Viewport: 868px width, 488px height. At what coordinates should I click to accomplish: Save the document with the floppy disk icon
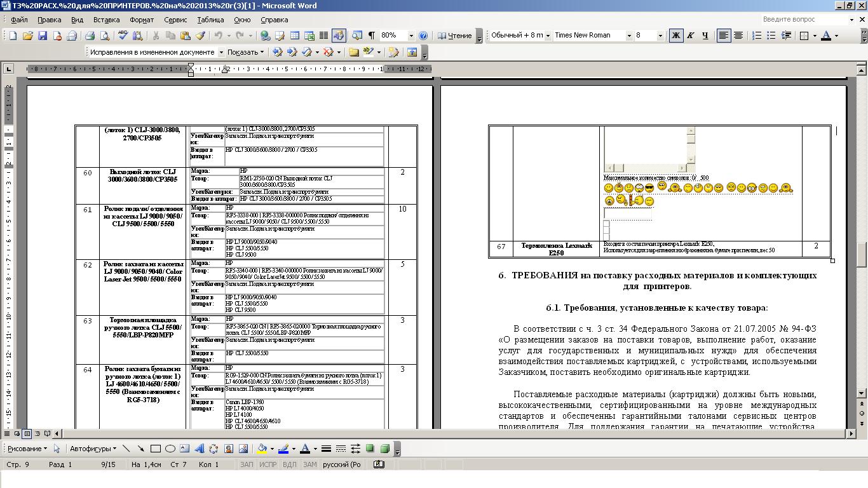43,36
